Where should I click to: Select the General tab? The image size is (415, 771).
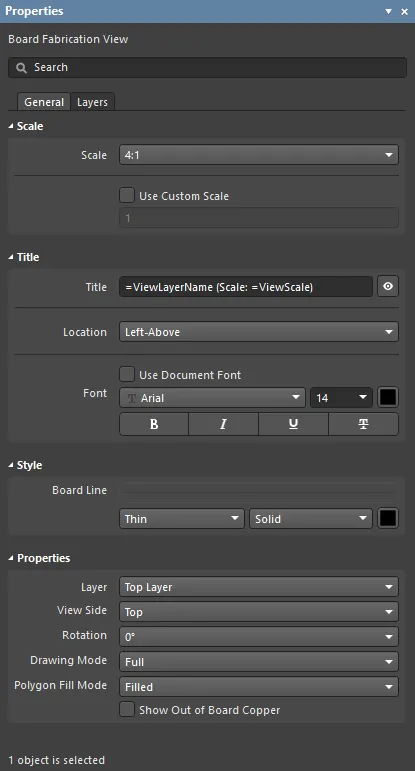click(x=44, y=102)
